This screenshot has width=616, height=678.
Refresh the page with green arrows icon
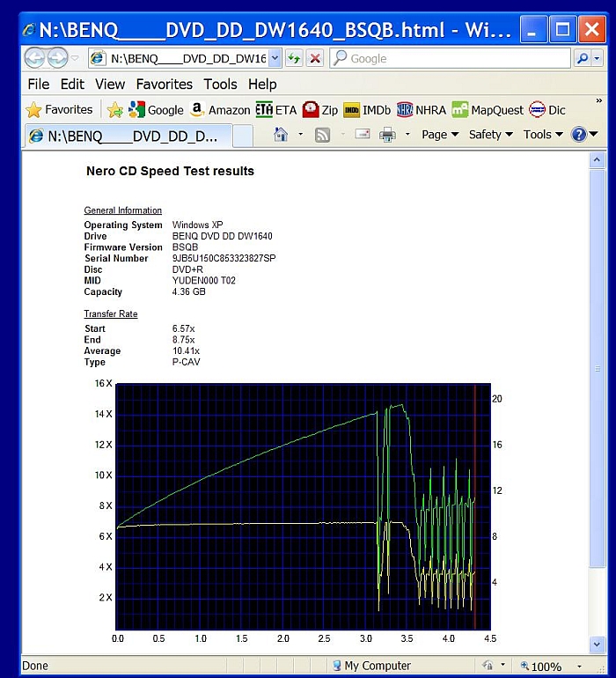tap(294, 58)
